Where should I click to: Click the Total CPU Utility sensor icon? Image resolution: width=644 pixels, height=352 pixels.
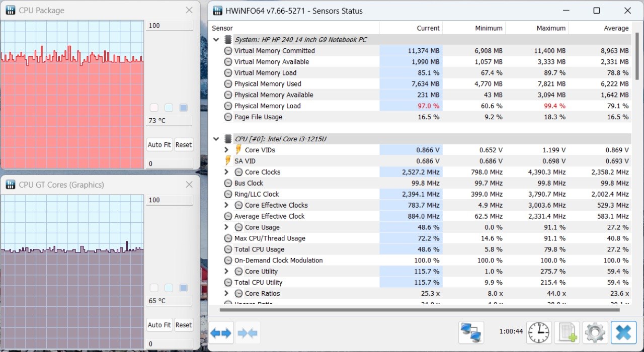point(228,283)
